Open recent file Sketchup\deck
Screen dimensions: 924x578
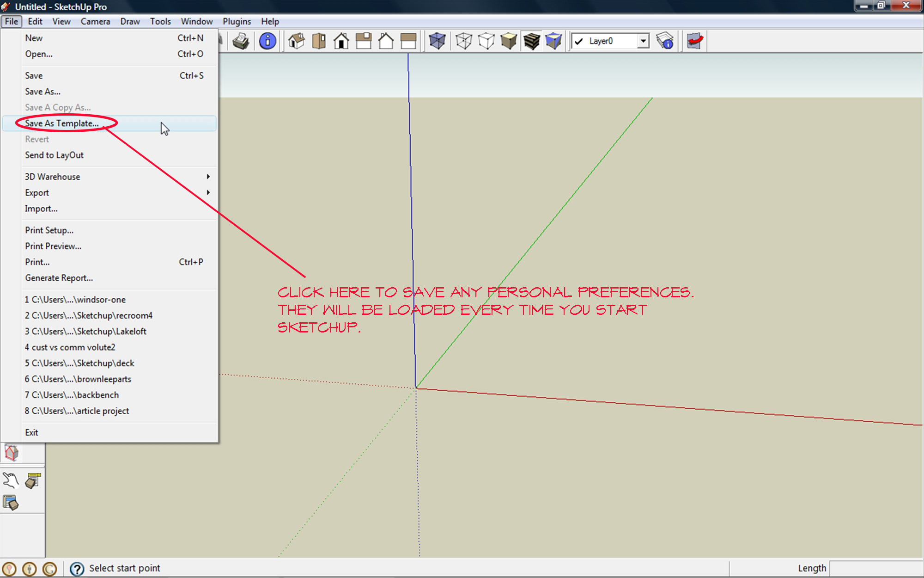pos(79,363)
